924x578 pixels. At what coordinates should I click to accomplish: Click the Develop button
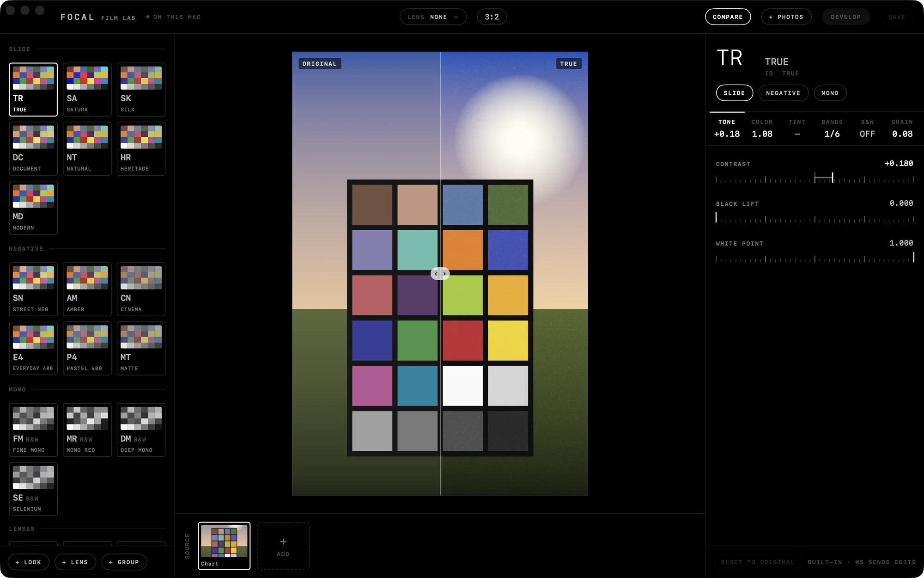846,17
